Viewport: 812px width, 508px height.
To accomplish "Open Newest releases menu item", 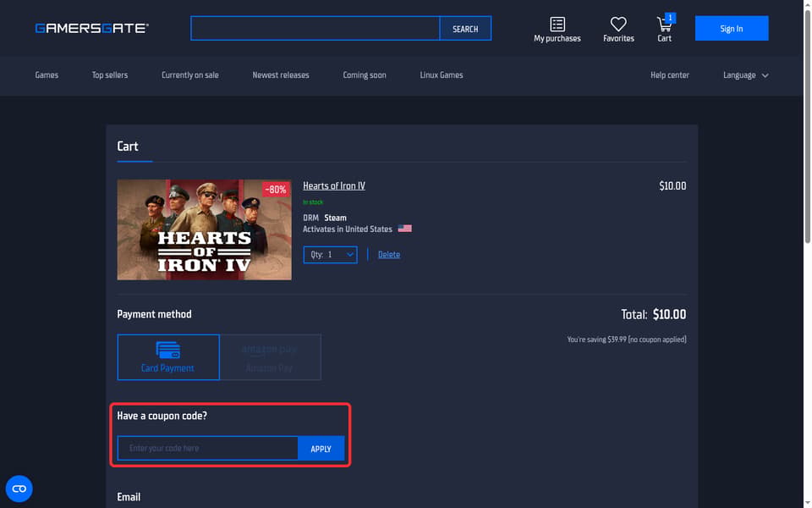I will [281, 75].
